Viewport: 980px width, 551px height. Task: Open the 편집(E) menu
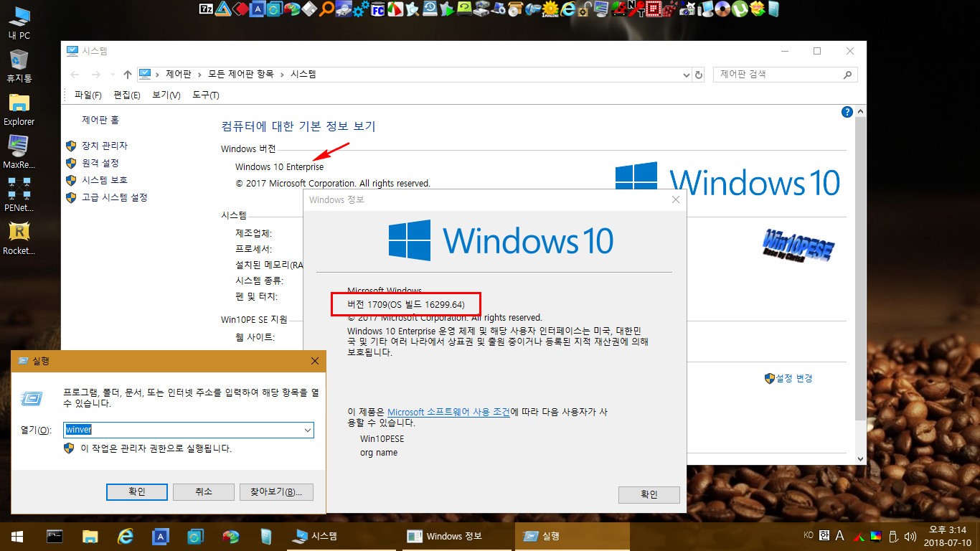(126, 95)
